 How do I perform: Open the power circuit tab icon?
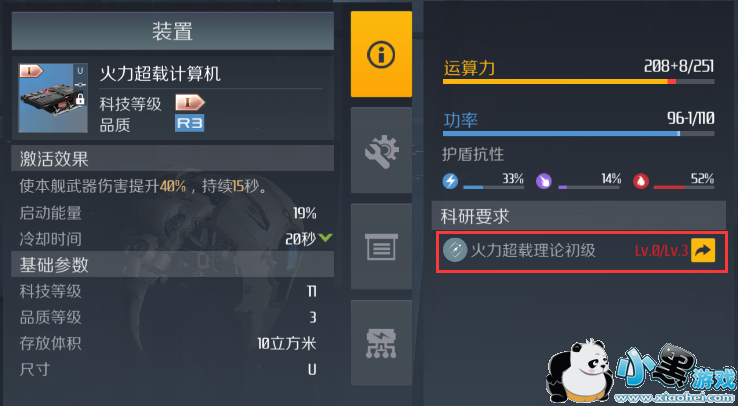381,343
